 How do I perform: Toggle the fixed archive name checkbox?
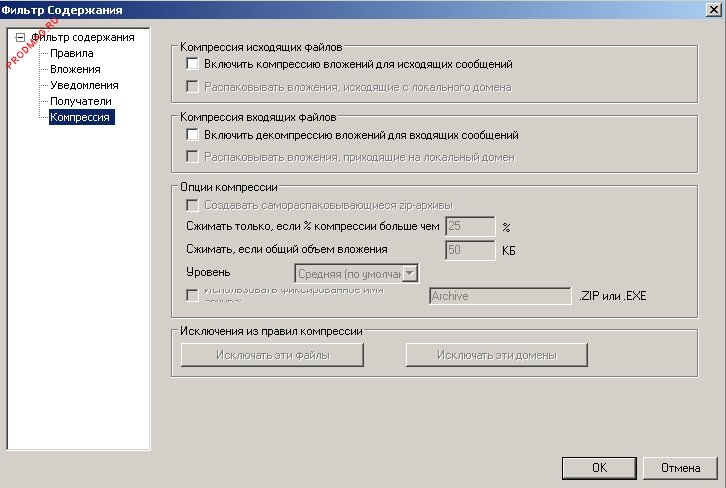tap(193, 295)
